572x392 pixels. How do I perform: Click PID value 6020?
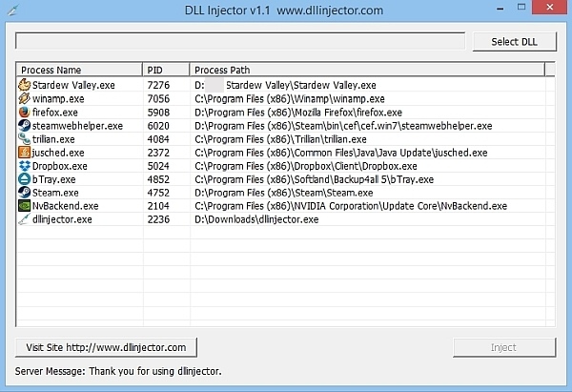(x=158, y=126)
